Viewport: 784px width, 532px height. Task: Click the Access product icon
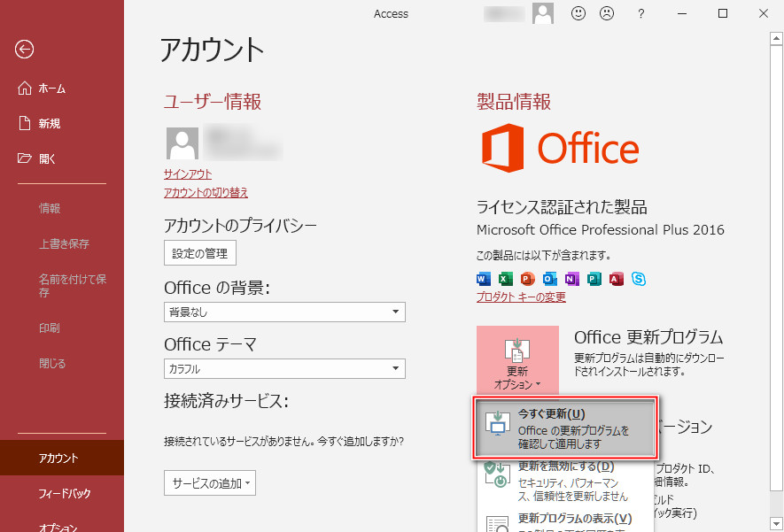[617, 279]
